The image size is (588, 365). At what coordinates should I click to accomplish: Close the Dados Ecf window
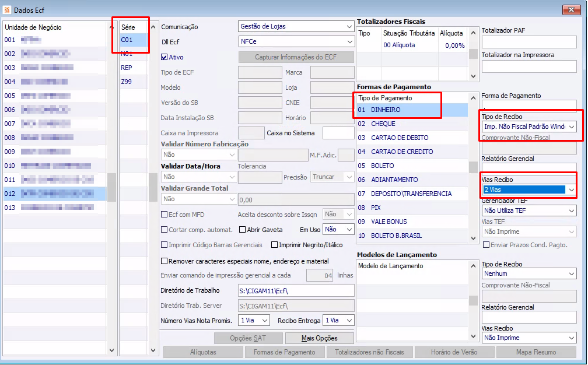[x=572, y=10]
